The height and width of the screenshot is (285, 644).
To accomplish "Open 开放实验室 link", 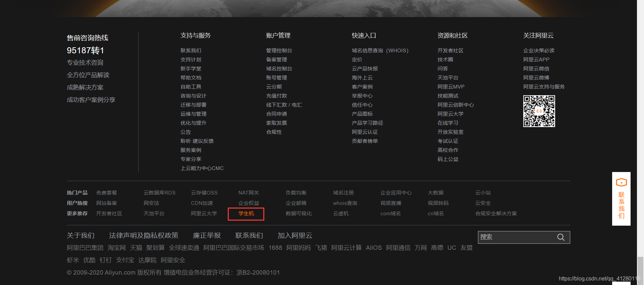I will click(x=450, y=132).
